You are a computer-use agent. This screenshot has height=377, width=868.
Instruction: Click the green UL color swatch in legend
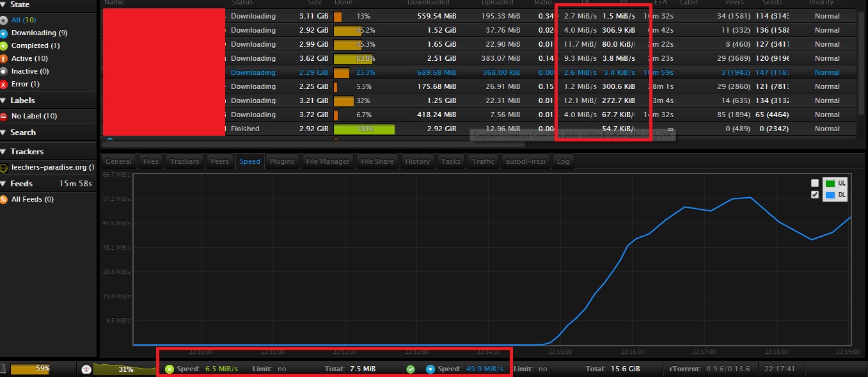(830, 184)
